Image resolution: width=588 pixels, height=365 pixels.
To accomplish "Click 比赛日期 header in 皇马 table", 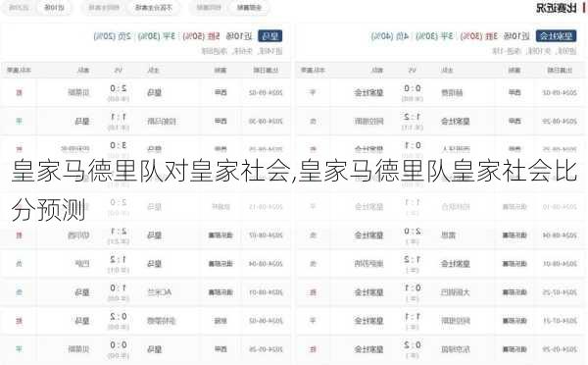I will pos(266,71).
